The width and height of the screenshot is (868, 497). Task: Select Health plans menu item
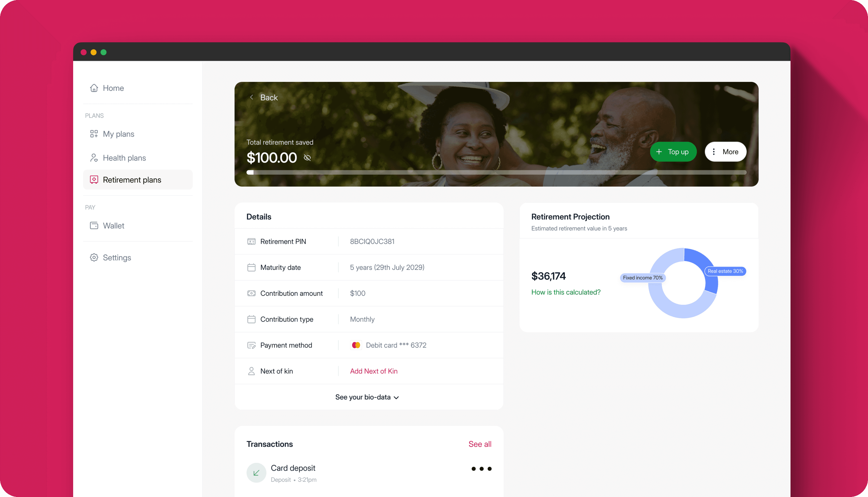tap(138, 158)
